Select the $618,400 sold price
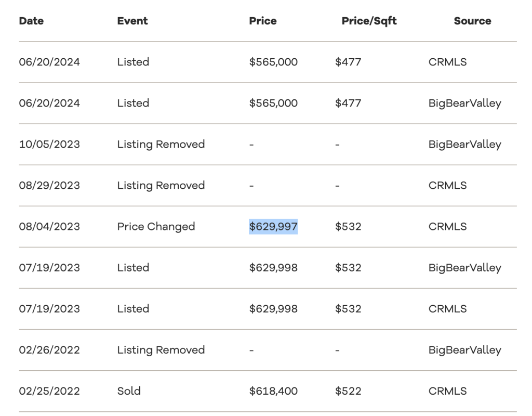The image size is (532, 416). pos(273,391)
